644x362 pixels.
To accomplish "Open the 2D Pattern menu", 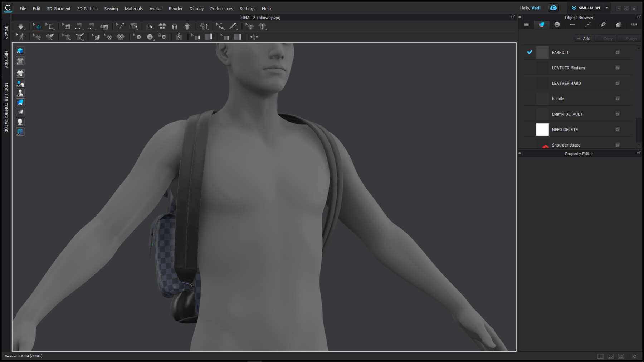I will pyautogui.click(x=87, y=8).
